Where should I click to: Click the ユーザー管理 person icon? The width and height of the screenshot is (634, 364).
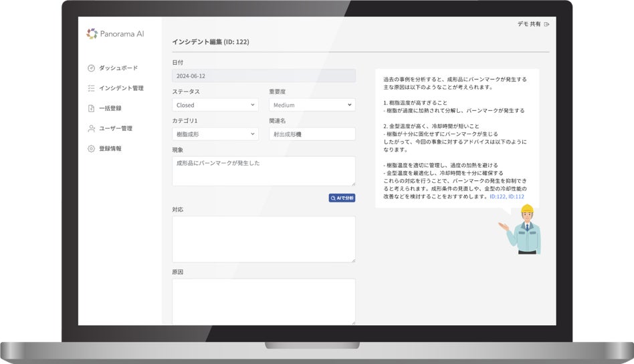91,128
